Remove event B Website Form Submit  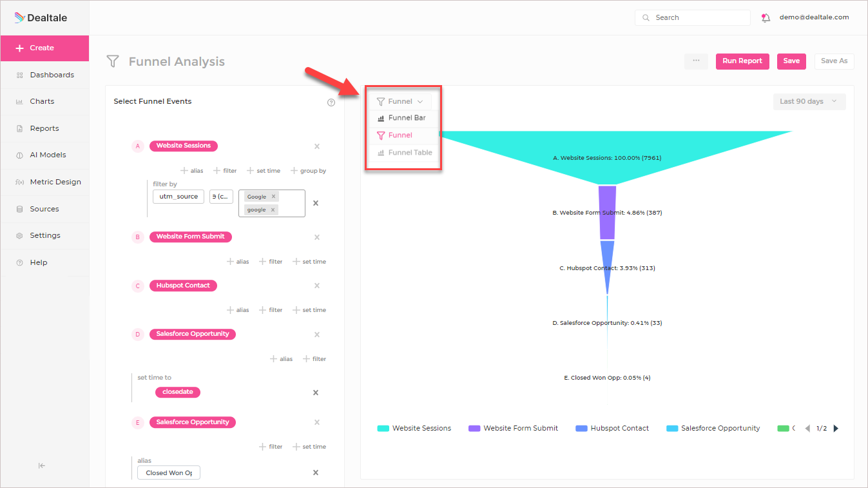(x=317, y=237)
